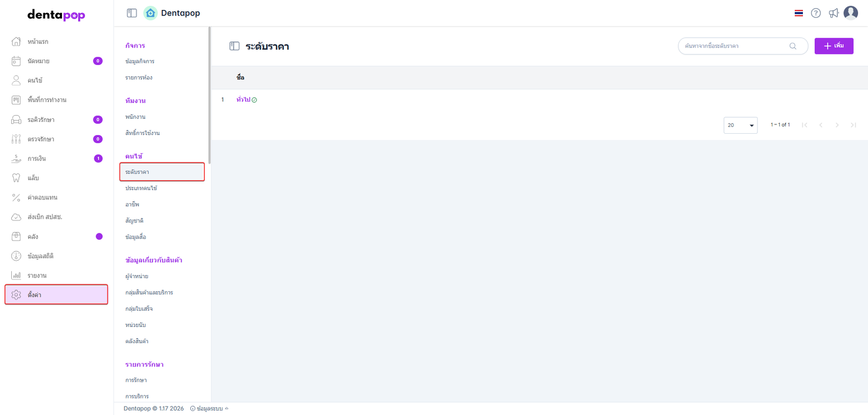The width and height of the screenshot is (868, 415).
Task: Open the ทั่วไป price level entry
Action: [x=243, y=100]
